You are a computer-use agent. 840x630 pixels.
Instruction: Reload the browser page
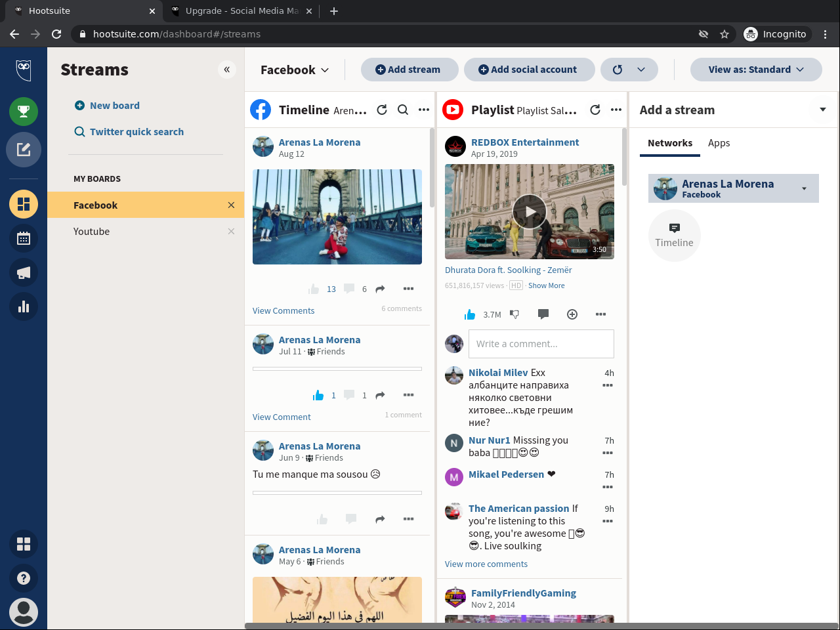point(56,34)
